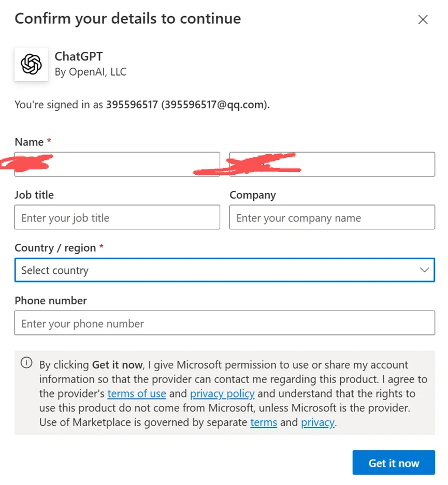Open the provider's terms of use link

click(137, 393)
